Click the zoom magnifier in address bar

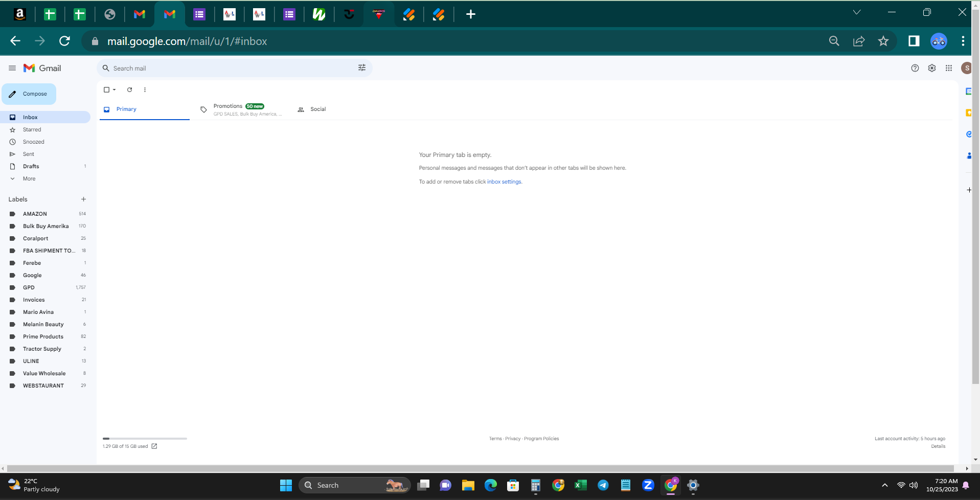[834, 41]
